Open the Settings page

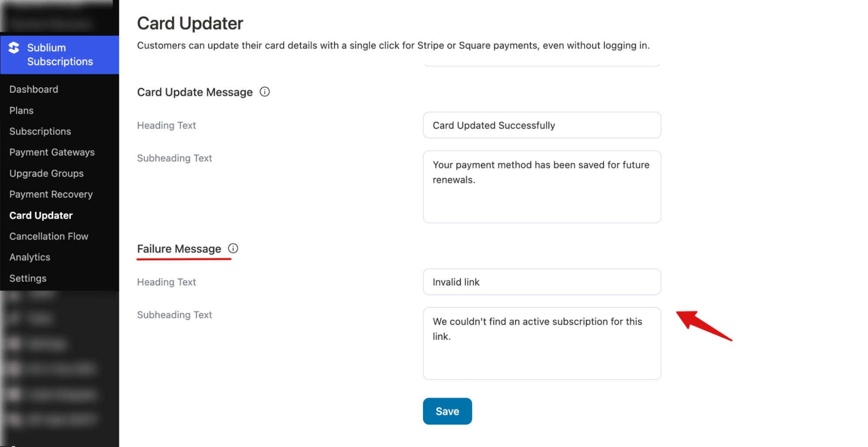(27, 278)
